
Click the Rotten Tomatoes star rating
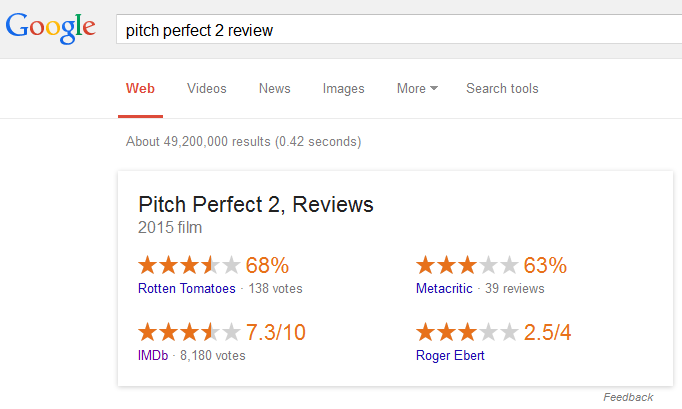189,266
